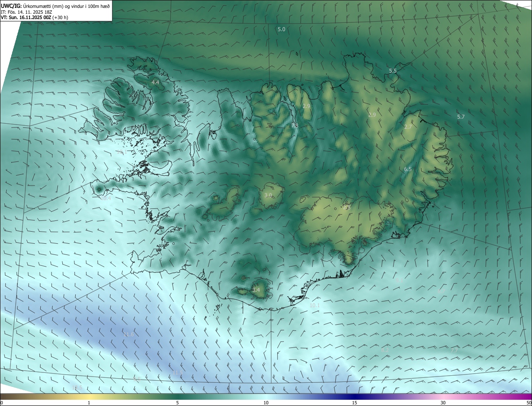
Task: Click the 50 tick on the color scale
Action: point(529,403)
